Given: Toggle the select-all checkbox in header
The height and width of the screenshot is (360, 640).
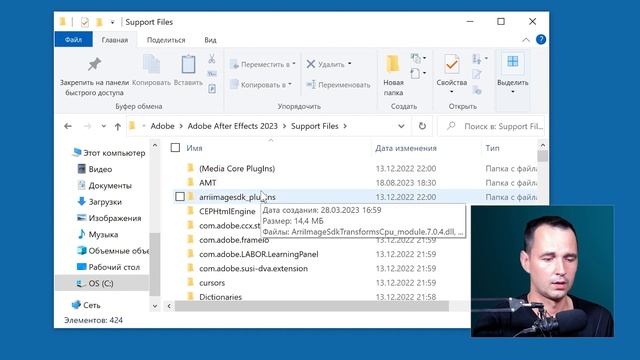Looking at the screenshot, I should click(175, 148).
